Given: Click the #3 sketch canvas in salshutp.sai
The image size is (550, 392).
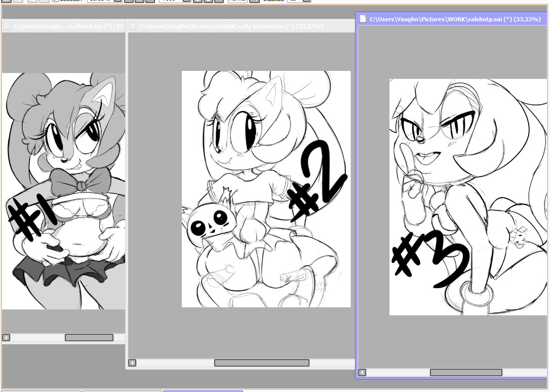Looking at the screenshot, I should pyautogui.click(x=468, y=197).
